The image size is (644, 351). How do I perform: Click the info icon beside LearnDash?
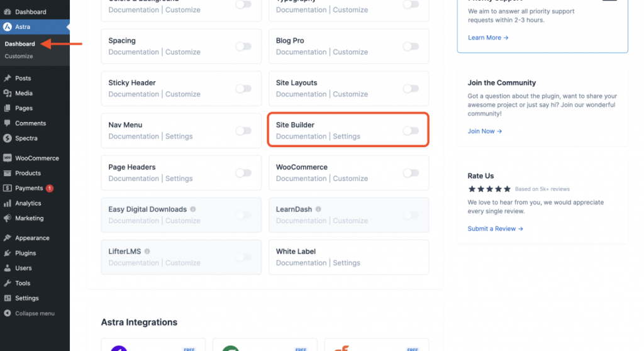318,209
